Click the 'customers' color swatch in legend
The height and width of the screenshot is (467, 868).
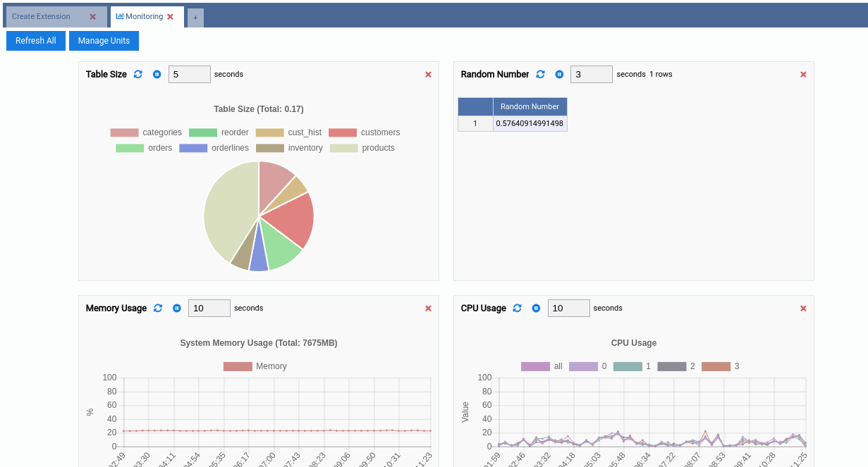pos(343,132)
